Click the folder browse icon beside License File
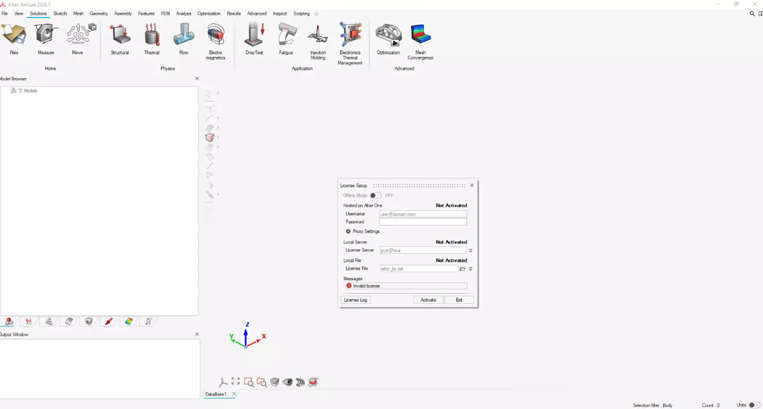The width and height of the screenshot is (763, 409). coord(462,268)
